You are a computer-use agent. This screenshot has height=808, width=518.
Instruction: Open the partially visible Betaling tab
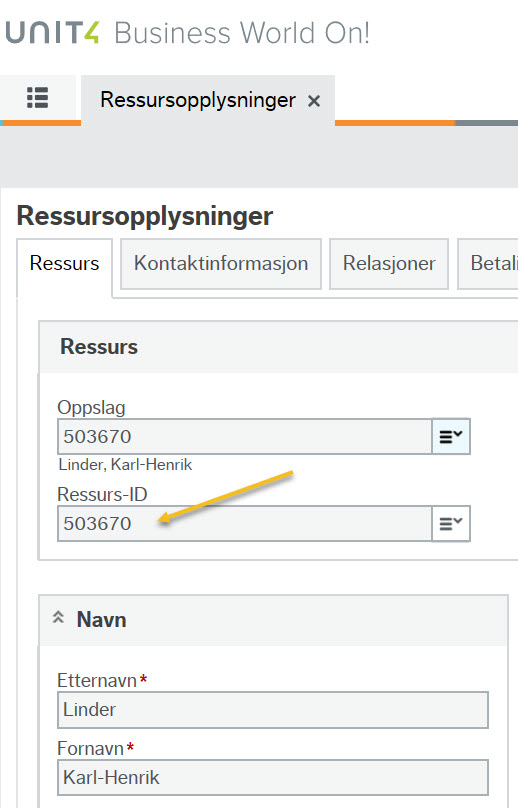coord(488,264)
